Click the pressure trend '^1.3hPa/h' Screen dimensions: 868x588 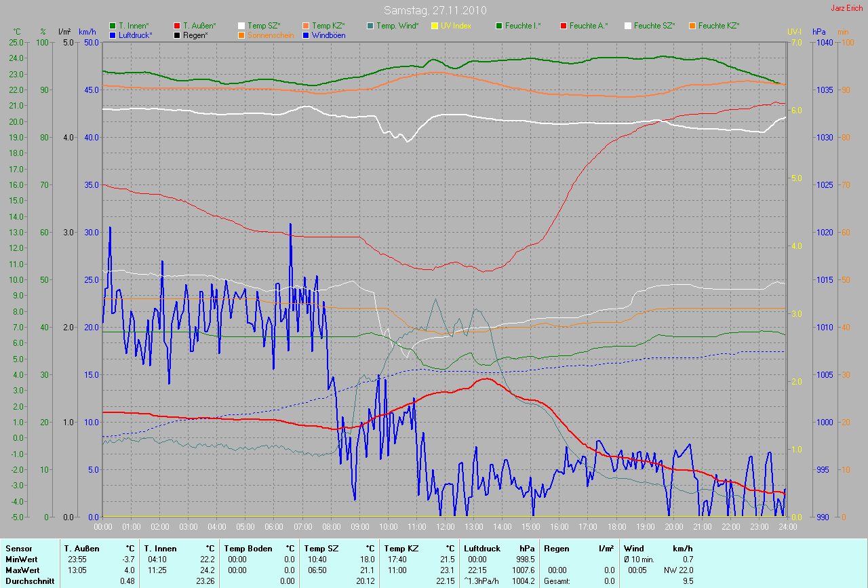point(483,581)
